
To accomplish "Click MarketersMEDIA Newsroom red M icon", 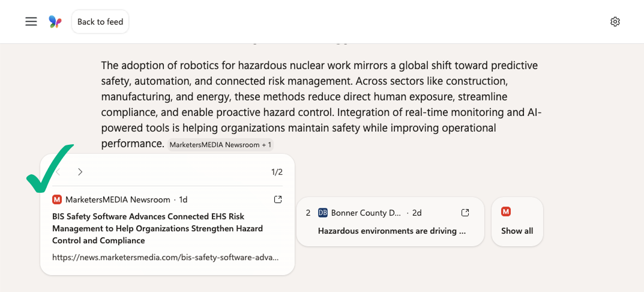I will 56,199.
